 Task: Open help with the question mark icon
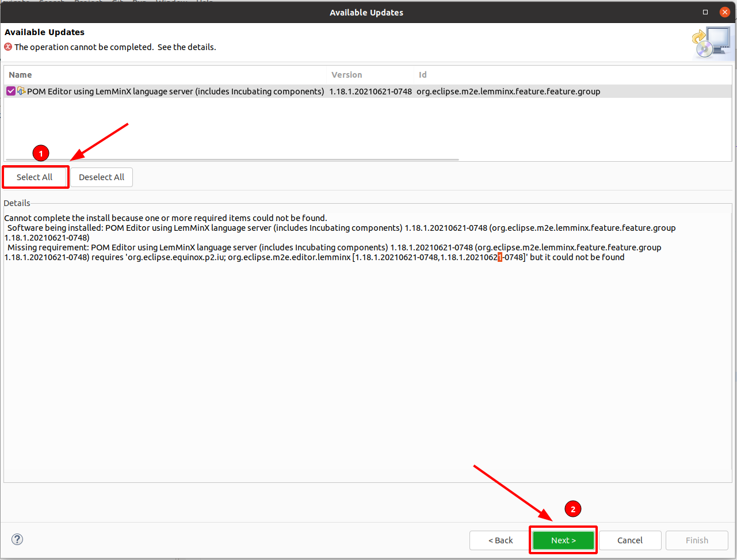click(x=17, y=539)
